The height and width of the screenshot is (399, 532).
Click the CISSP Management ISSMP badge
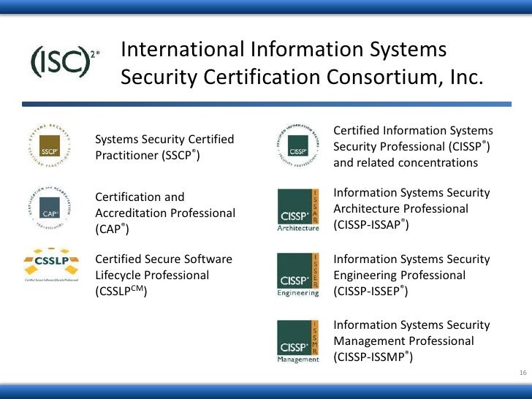[298, 341]
